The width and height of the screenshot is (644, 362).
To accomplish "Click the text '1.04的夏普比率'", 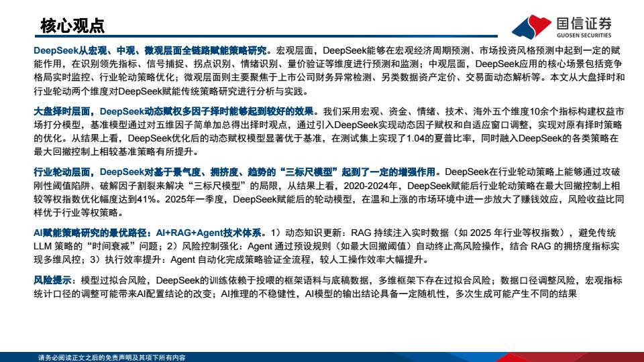I will click(439, 138).
